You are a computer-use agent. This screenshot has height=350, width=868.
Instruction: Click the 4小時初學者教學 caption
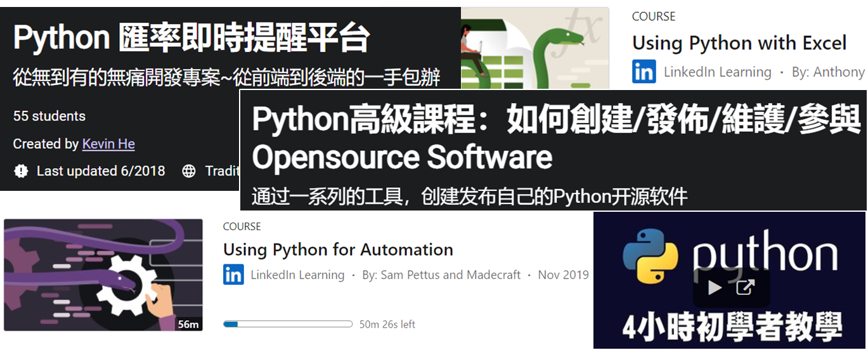pyautogui.click(x=732, y=326)
